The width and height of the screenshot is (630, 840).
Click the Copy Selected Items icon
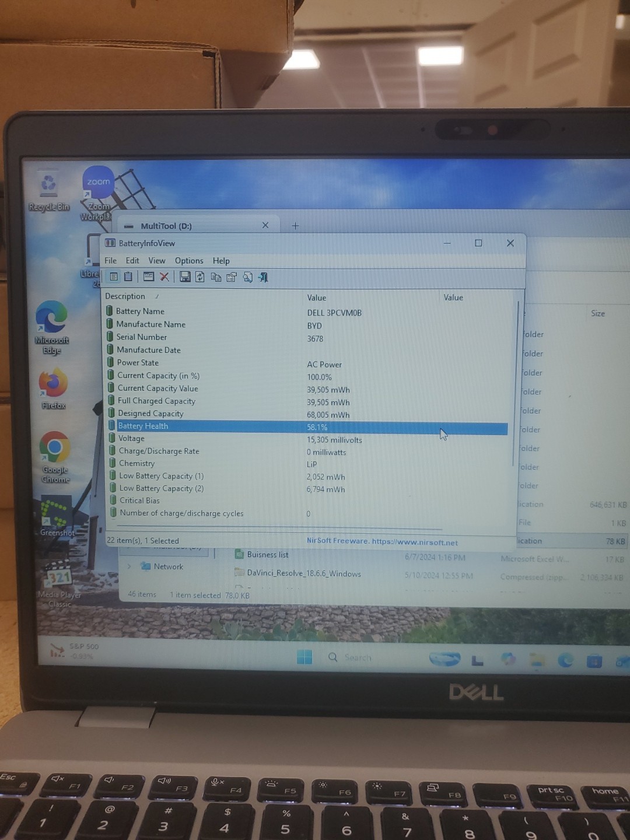216,277
